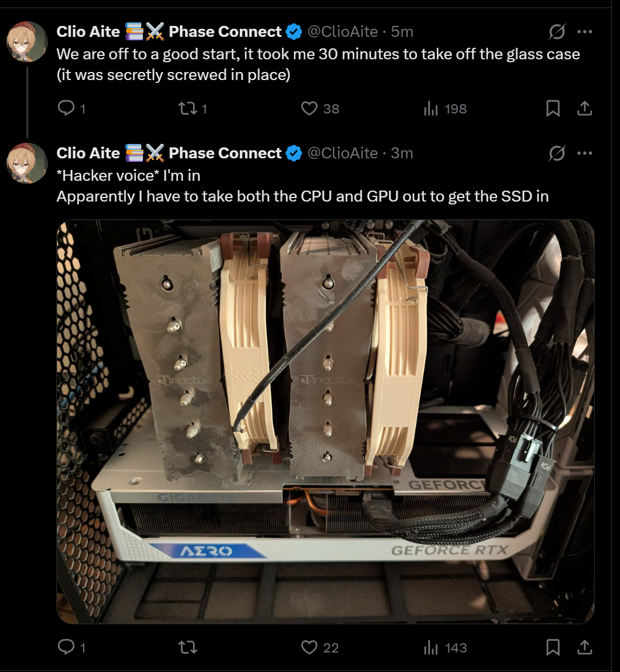Viewport: 620px width, 672px height.
Task: Bookmark the second tweet
Action: point(553,647)
